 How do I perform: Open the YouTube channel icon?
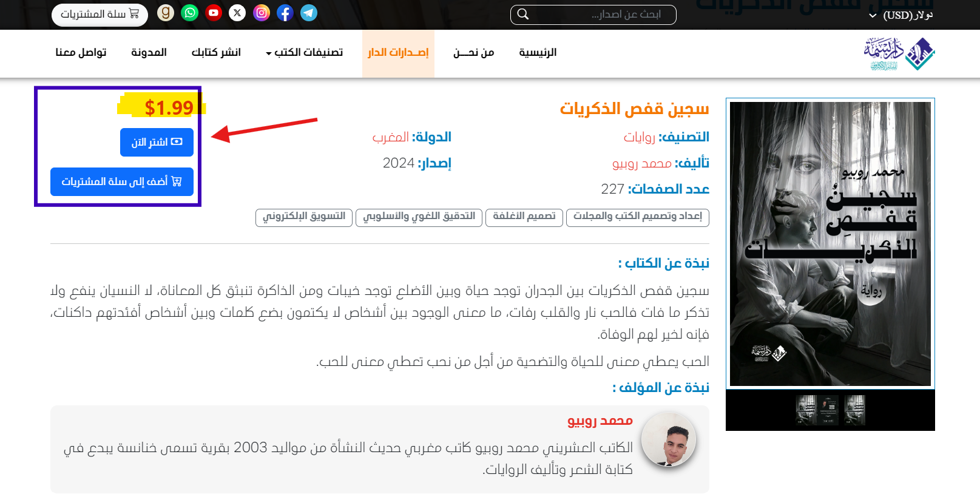[214, 13]
